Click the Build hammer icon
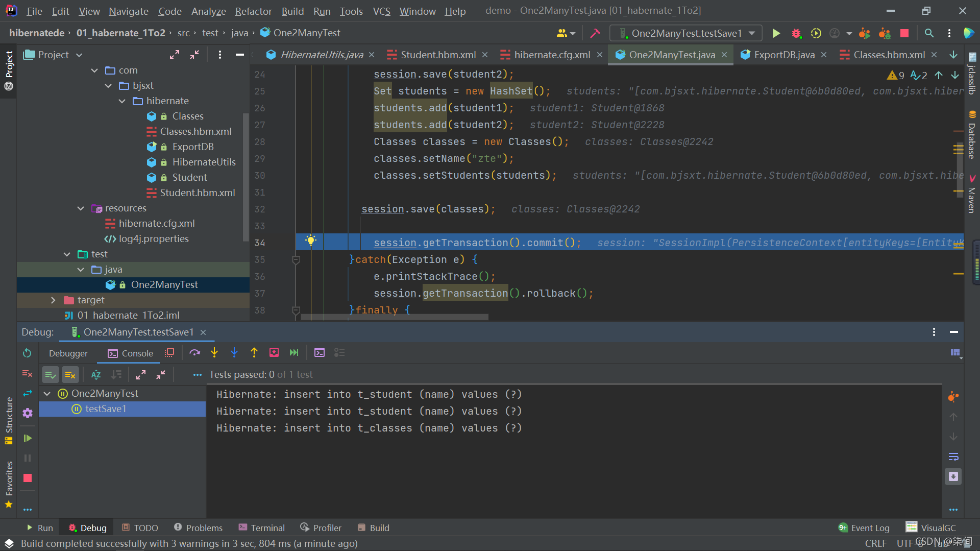Viewport: 980px width, 551px height. point(595,33)
